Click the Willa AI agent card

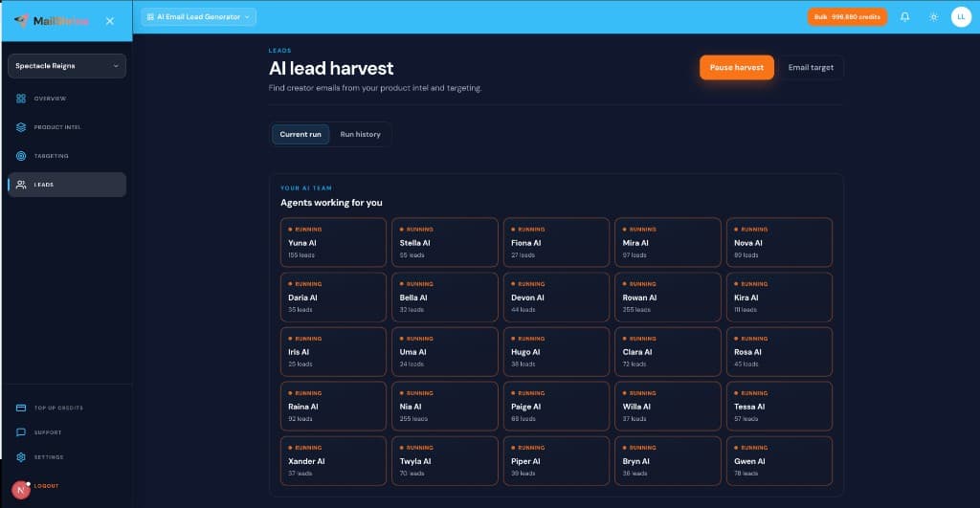(667, 407)
